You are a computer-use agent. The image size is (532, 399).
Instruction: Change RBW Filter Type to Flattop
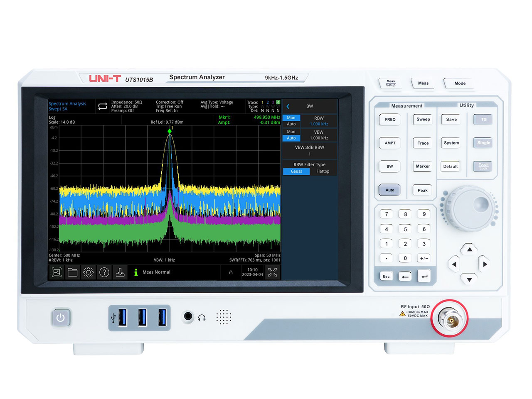click(323, 171)
